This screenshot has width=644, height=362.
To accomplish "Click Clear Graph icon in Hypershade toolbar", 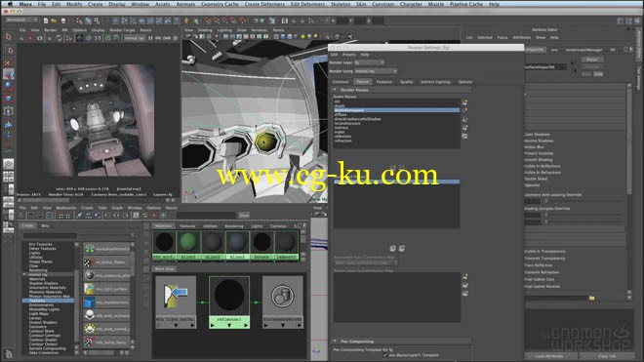I will [79, 216].
